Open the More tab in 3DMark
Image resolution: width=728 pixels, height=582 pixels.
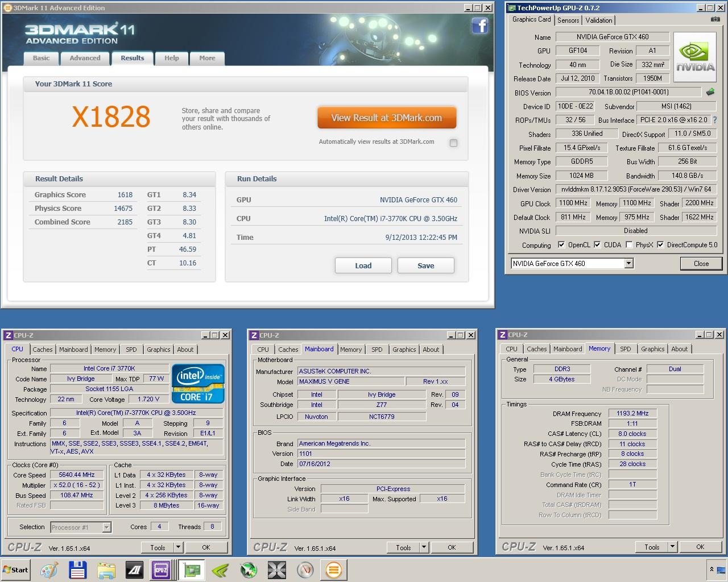coord(207,58)
